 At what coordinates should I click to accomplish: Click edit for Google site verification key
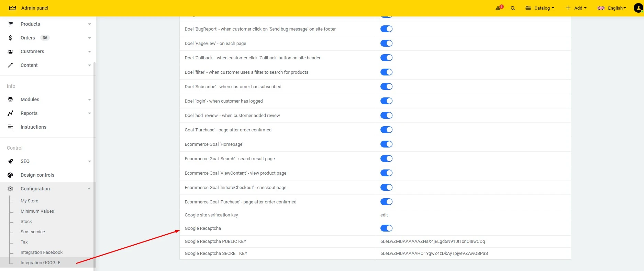pos(384,215)
